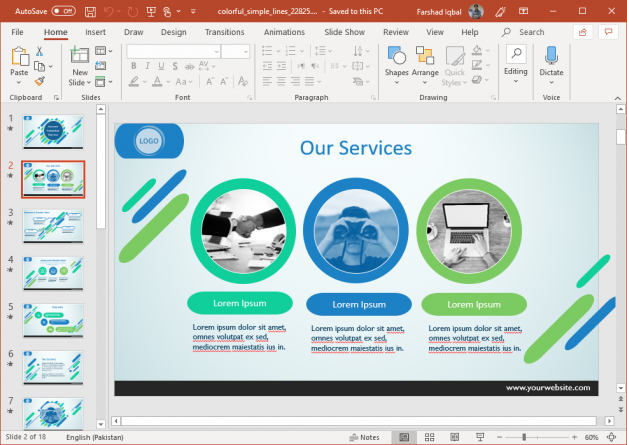Click the middle Lorem Ipsum blue button
The image size is (627, 445).
pyautogui.click(x=359, y=305)
